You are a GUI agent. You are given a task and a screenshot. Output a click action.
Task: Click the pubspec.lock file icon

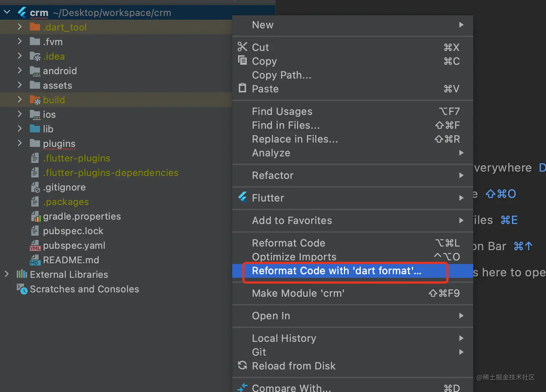click(35, 231)
